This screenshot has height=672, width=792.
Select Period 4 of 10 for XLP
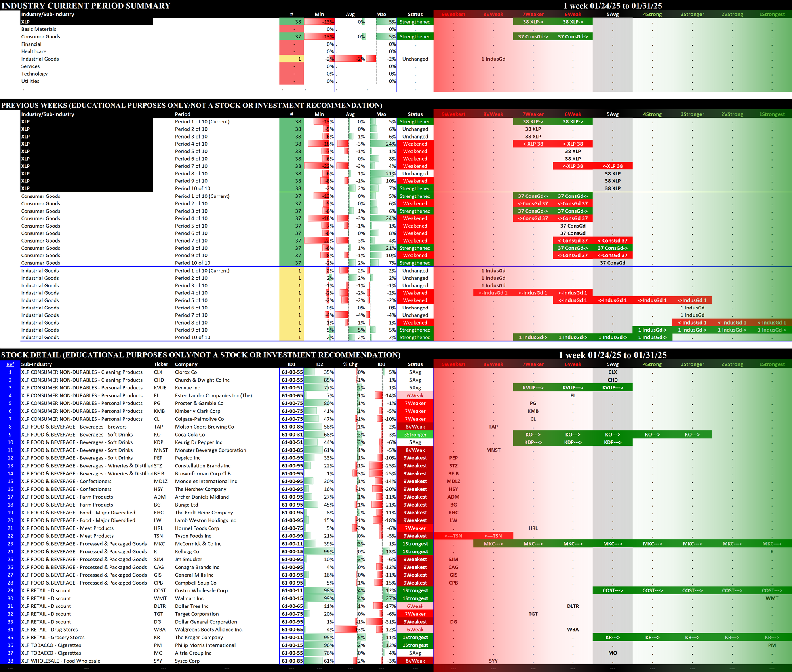click(x=191, y=144)
